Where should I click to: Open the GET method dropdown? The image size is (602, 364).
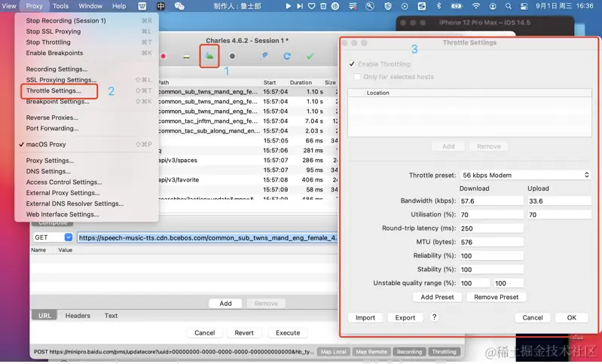pos(53,237)
